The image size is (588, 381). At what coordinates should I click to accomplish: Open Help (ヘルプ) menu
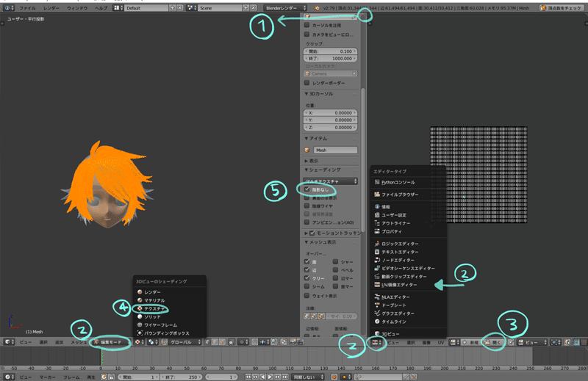[101, 8]
